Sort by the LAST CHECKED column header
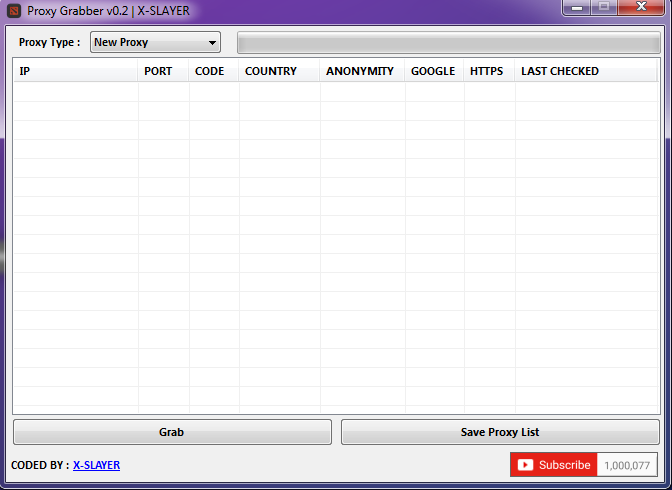This screenshot has height=490, width=672. click(x=586, y=71)
